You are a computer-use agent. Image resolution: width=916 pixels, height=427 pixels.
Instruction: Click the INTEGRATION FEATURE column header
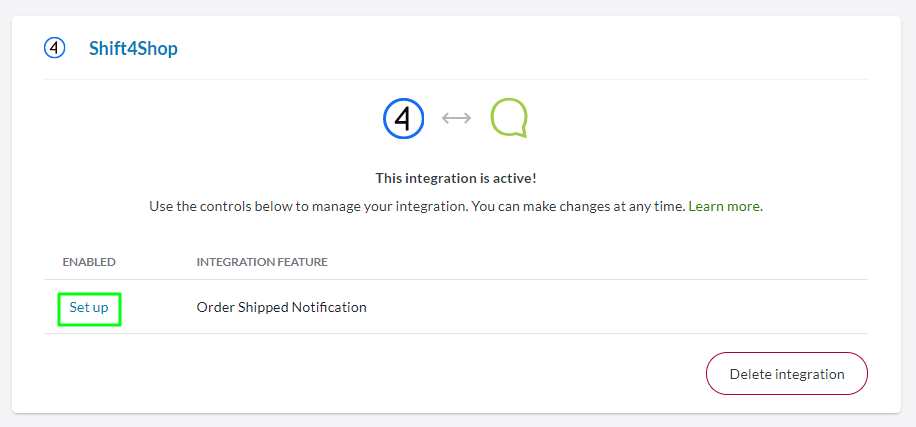click(262, 262)
